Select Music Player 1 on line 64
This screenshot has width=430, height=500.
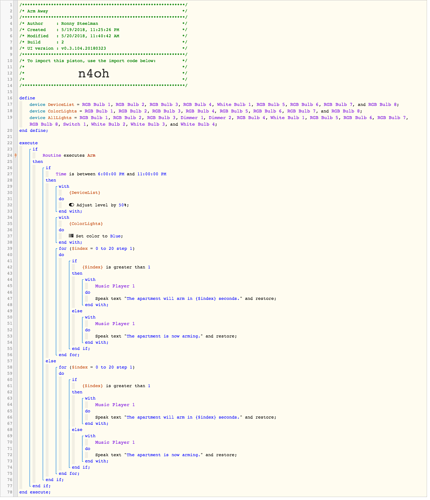point(115,405)
